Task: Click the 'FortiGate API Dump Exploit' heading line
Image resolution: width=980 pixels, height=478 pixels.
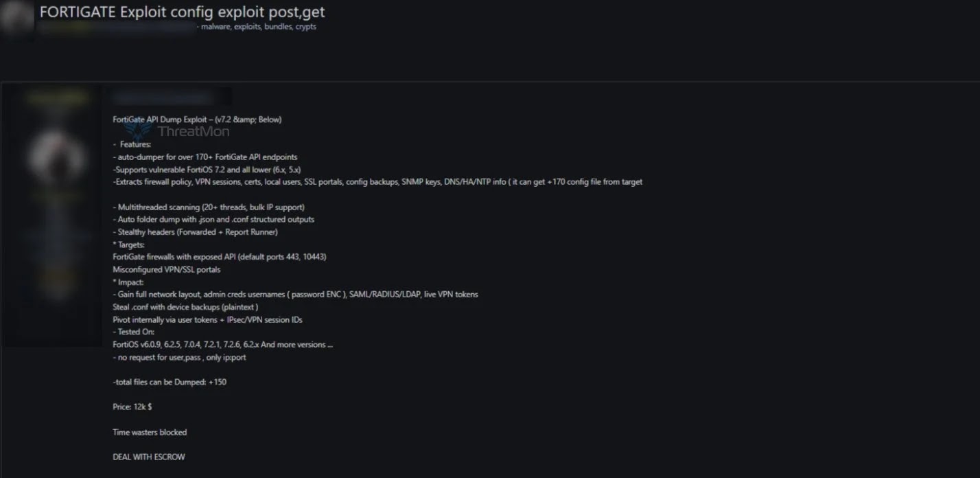Action: 197,119
